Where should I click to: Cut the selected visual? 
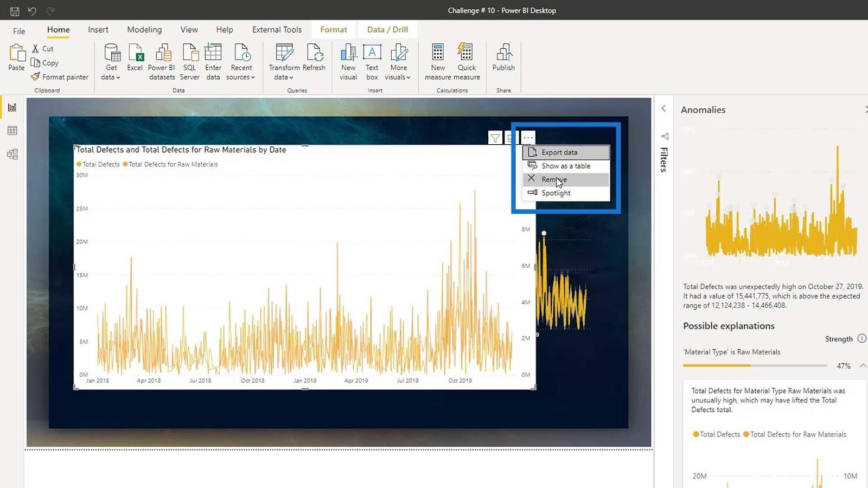(43, 49)
